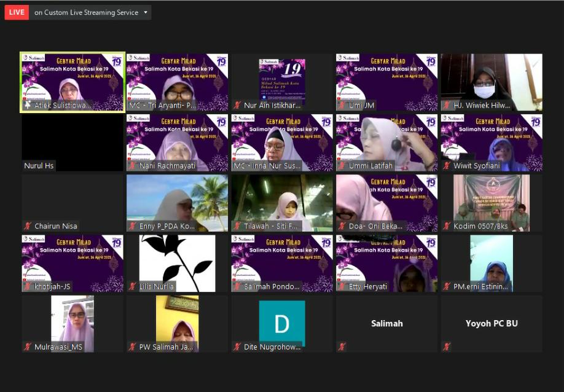Click the Nurul Hs name label
564x392 pixels.
39,166
